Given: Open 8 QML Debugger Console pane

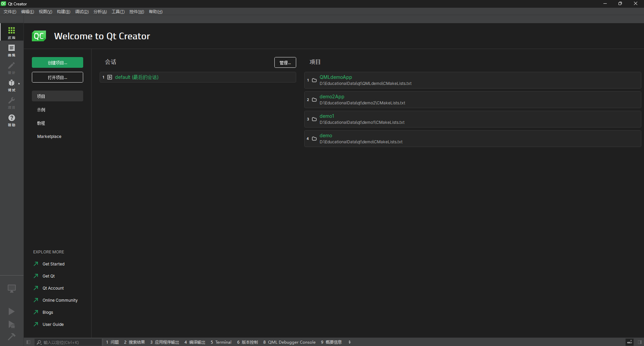Looking at the screenshot, I should pos(289,342).
